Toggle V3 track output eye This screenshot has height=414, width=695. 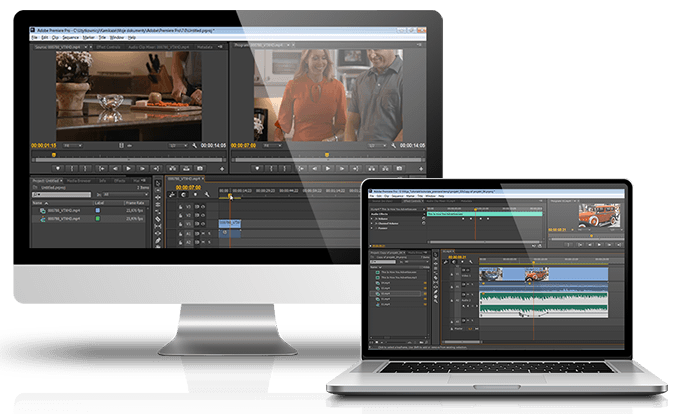pos(203,207)
